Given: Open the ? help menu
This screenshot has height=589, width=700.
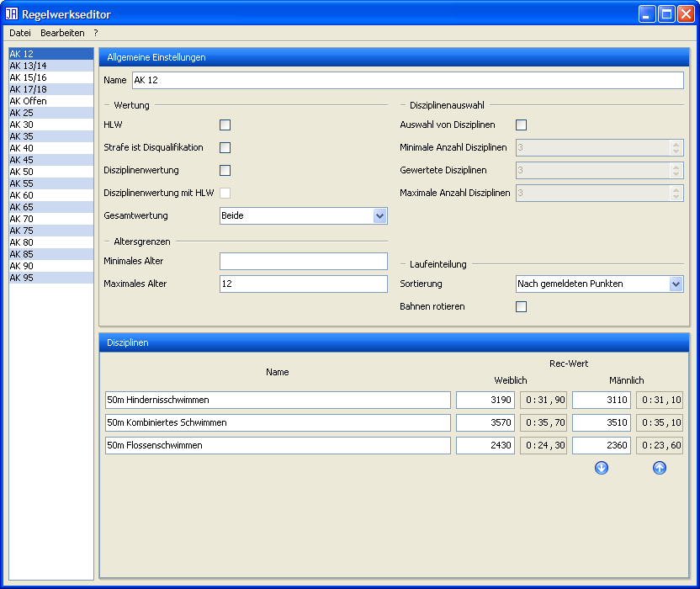Looking at the screenshot, I should (x=96, y=33).
